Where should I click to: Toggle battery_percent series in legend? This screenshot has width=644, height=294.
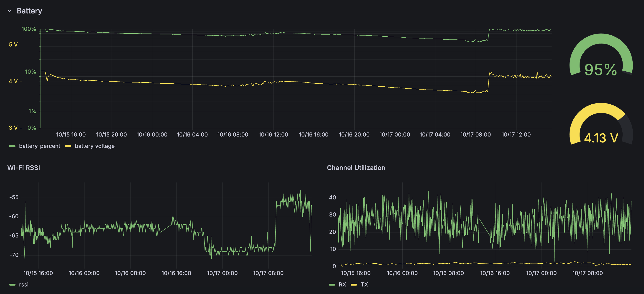pos(39,146)
